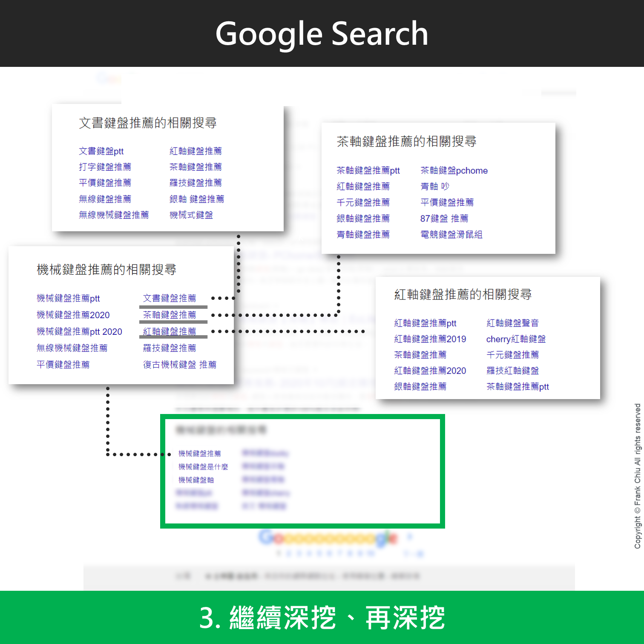Select the 87鍵盤 推薦 link

tap(444, 218)
